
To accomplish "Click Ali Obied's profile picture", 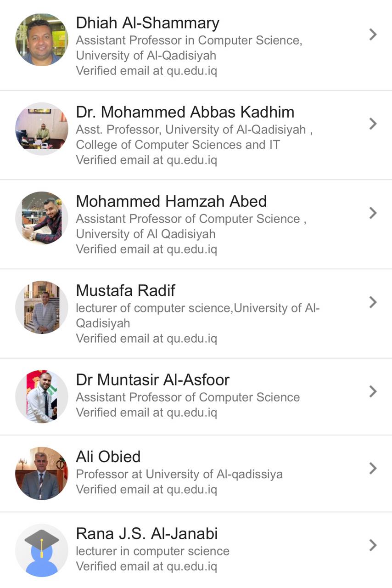I will (x=41, y=473).
